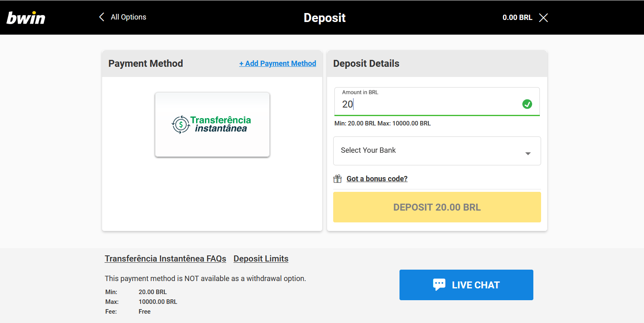This screenshot has height=323, width=644.
Task: Click the Amount in BRL field
Action: coord(437,102)
